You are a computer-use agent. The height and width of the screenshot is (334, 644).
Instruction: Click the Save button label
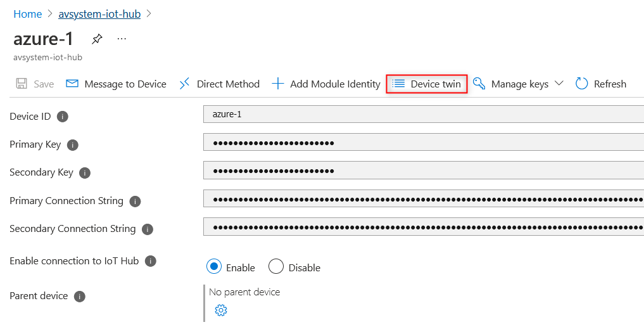pos(44,84)
